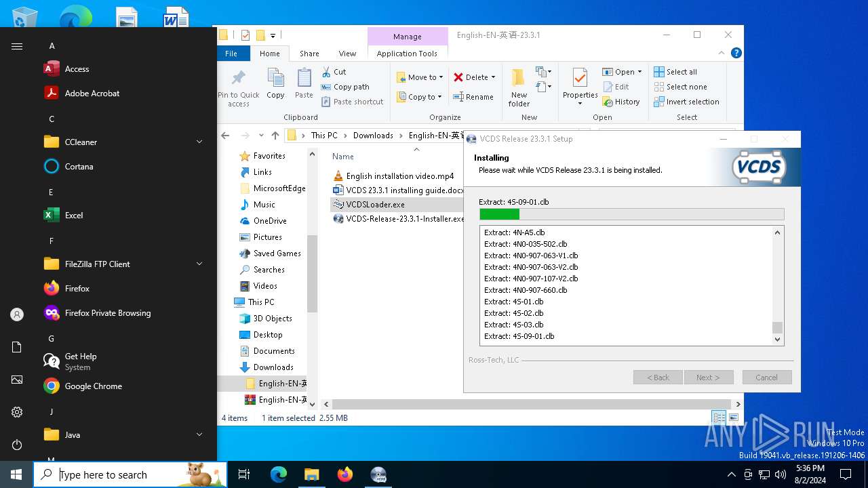Image resolution: width=868 pixels, height=488 pixels.
Task: Open Properties from the ribbon
Action: tap(580, 87)
